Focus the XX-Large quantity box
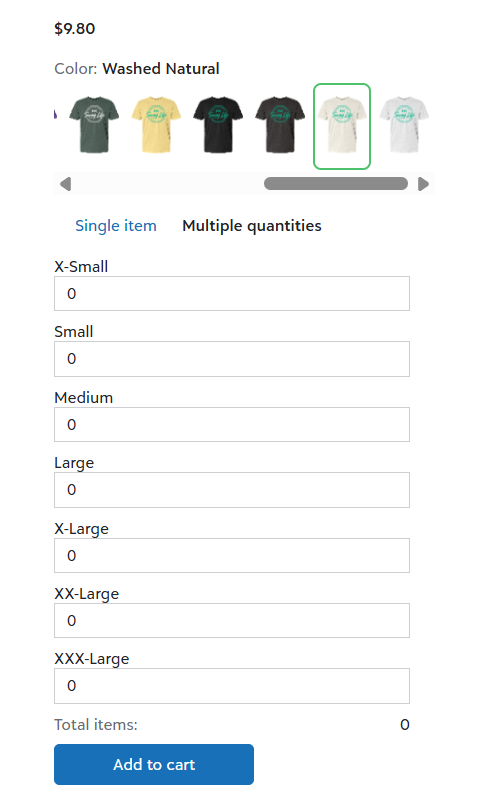The width and height of the screenshot is (499, 803). [232, 621]
